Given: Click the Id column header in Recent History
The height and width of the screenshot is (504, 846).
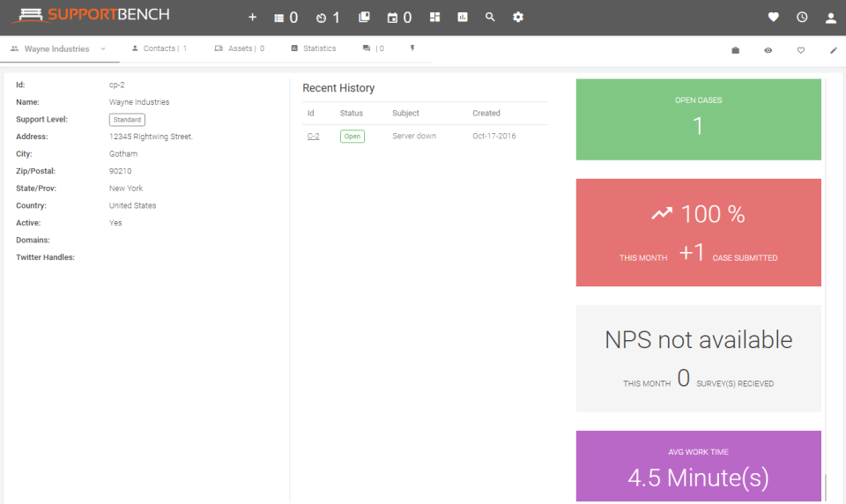Looking at the screenshot, I should [311, 113].
